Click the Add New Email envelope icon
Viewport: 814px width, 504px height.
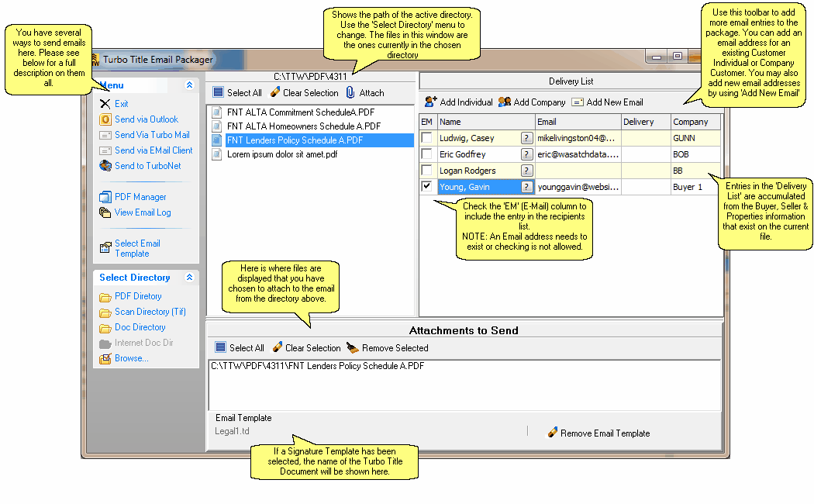[x=578, y=102]
